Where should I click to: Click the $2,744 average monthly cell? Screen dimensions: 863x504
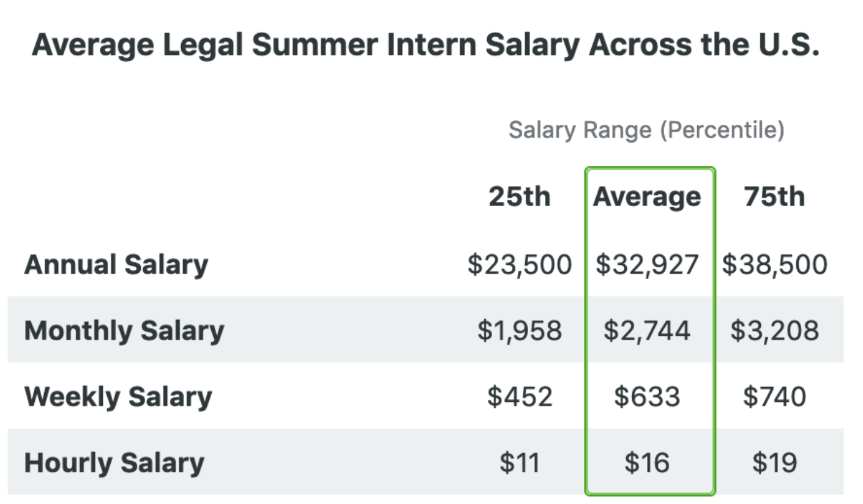point(647,331)
